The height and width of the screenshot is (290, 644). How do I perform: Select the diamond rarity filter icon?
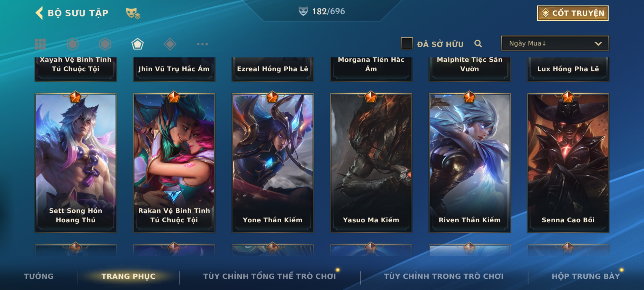170,44
